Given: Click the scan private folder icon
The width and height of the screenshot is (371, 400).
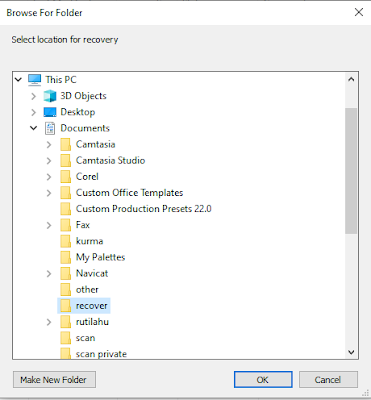Looking at the screenshot, I should (66, 353).
